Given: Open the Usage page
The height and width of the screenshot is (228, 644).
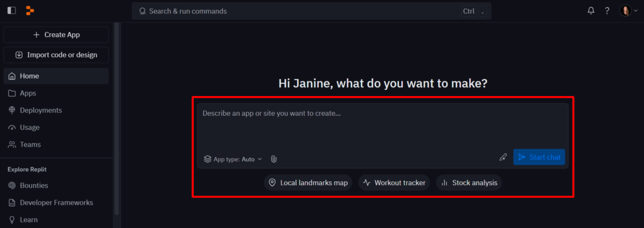Looking at the screenshot, I should [x=30, y=128].
